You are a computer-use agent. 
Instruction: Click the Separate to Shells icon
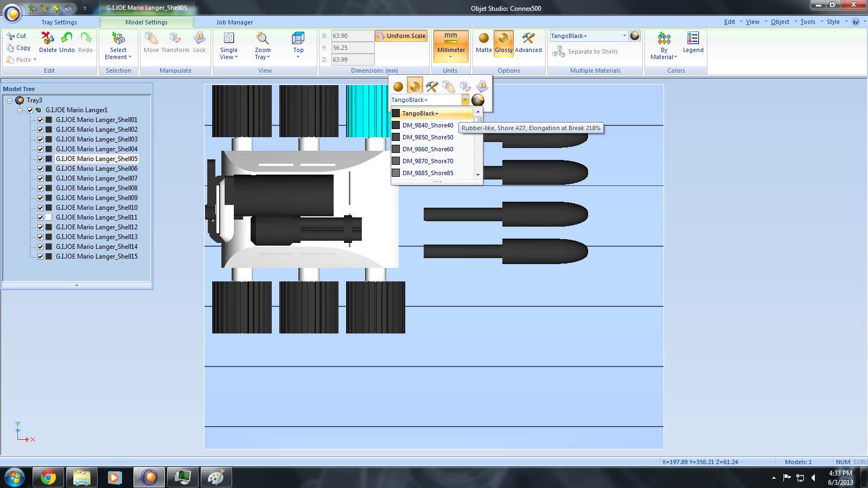(x=559, y=52)
